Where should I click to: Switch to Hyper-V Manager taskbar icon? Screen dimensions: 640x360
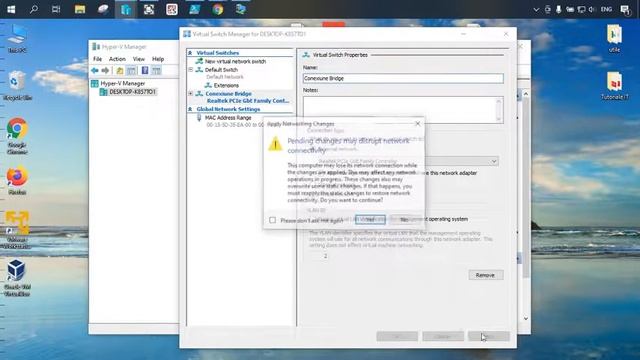coord(126,9)
